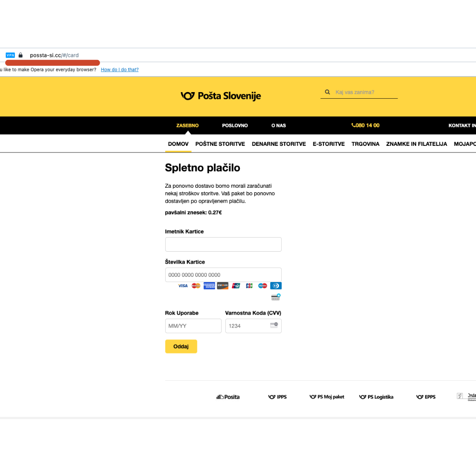This screenshot has height=476, width=476.
Task: Open the EPPS footer logo link
Action: pos(426,397)
